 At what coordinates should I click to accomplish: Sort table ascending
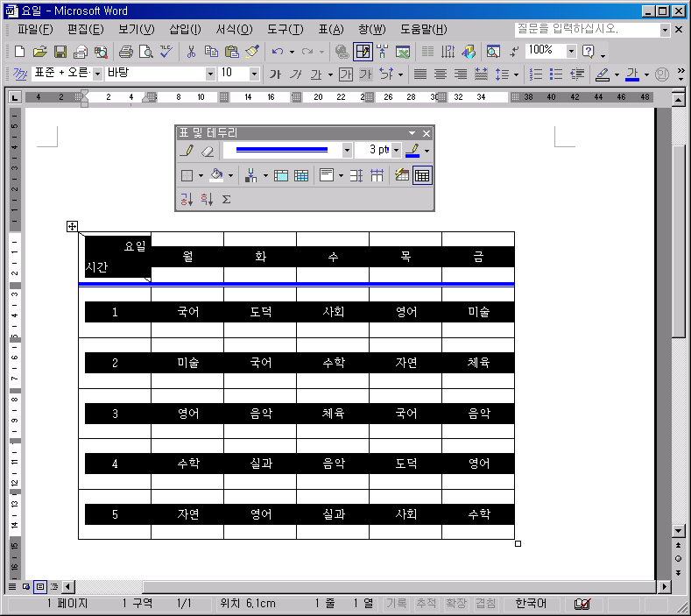187,200
